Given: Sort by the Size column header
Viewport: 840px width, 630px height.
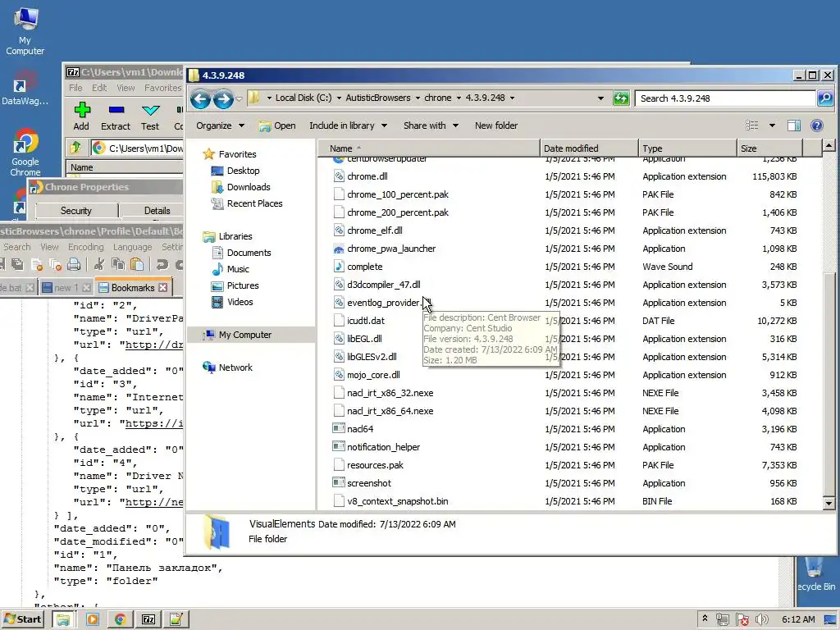Looking at the screenshot, I should 769,148.
